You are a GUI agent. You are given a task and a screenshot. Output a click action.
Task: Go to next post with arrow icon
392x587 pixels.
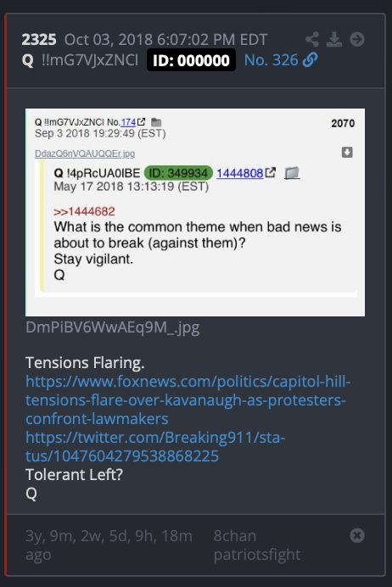(357, 39)
